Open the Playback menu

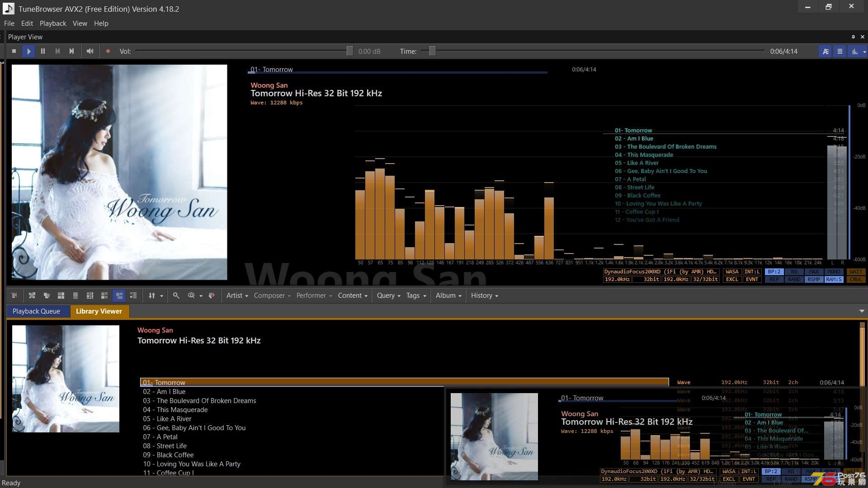[x=53, y=23]
